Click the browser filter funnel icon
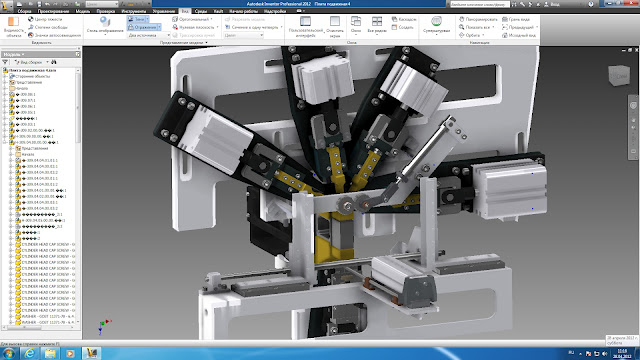 click(x=5, y=62)
